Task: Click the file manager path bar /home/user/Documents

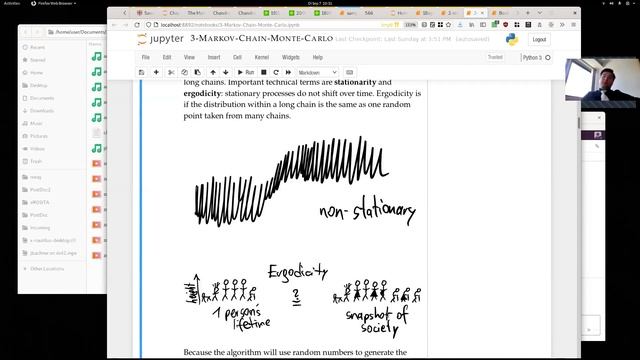Action: (76, 32)
